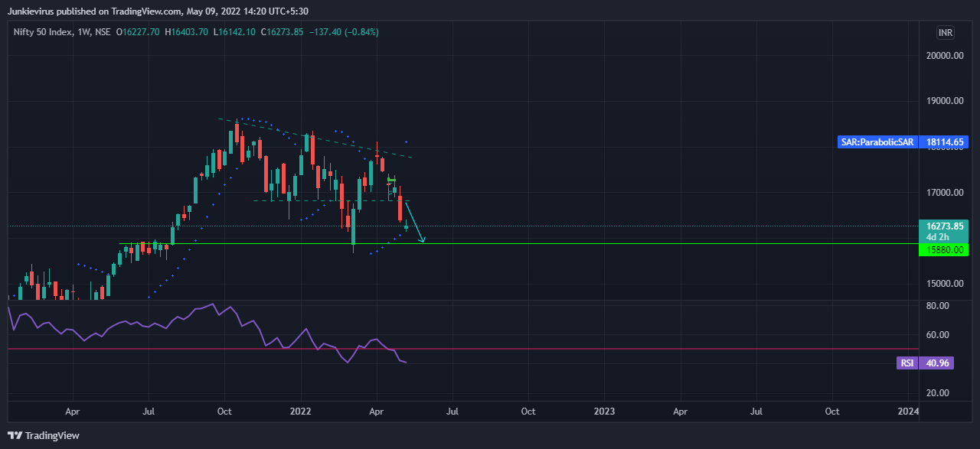Click the 2023 label on time axis
The image size is (980, 449).
point(604,411)
